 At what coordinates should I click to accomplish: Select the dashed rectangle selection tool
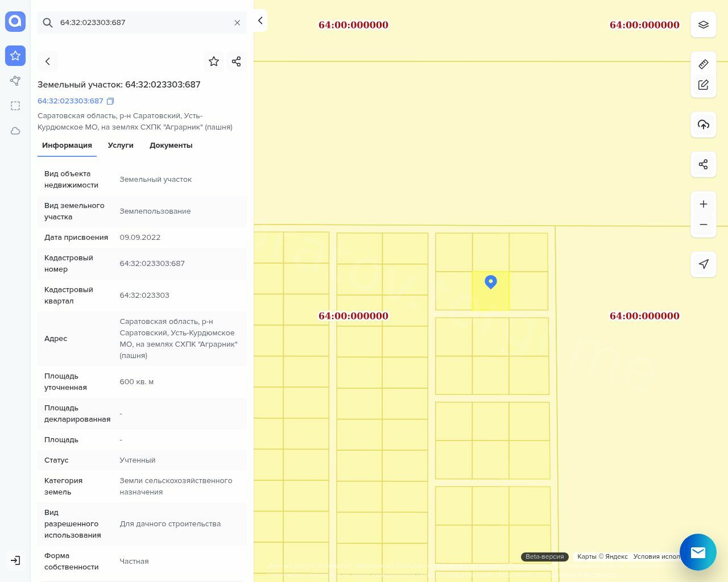tap(15, 106)
